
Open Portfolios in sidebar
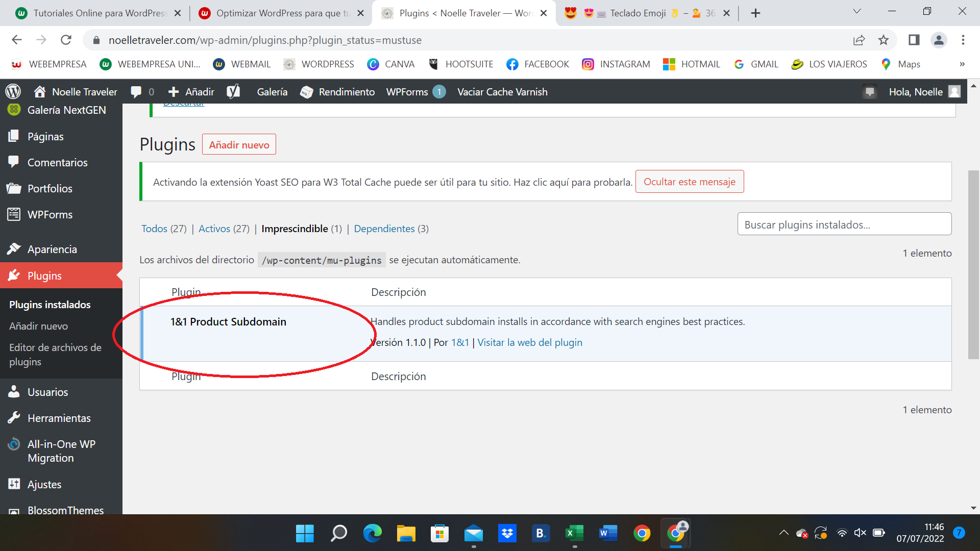(61, 188)
